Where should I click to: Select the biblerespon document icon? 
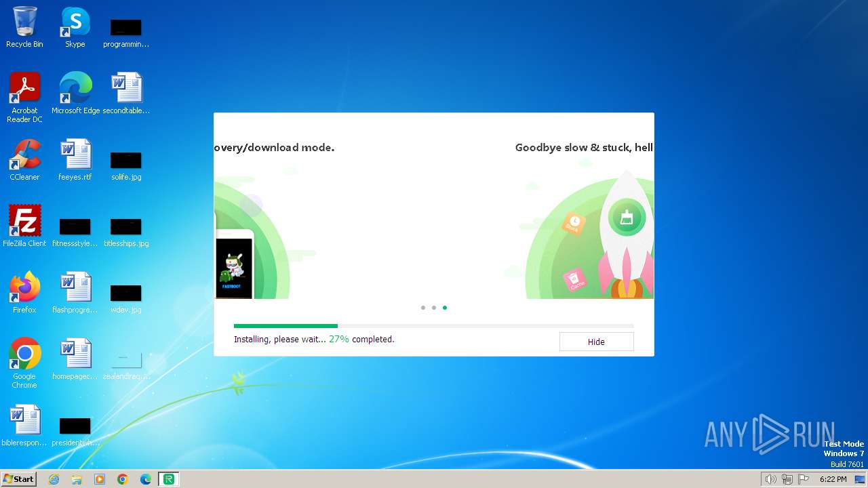tap(24, 426)
